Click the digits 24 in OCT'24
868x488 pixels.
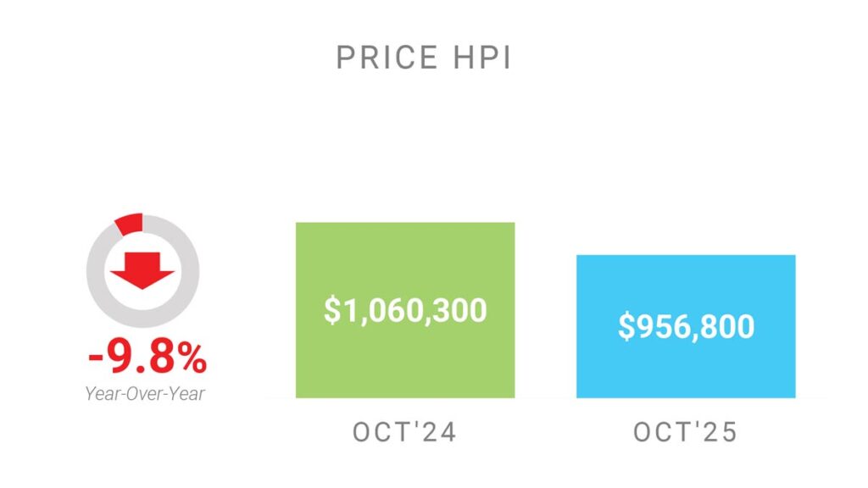point(441,432)
